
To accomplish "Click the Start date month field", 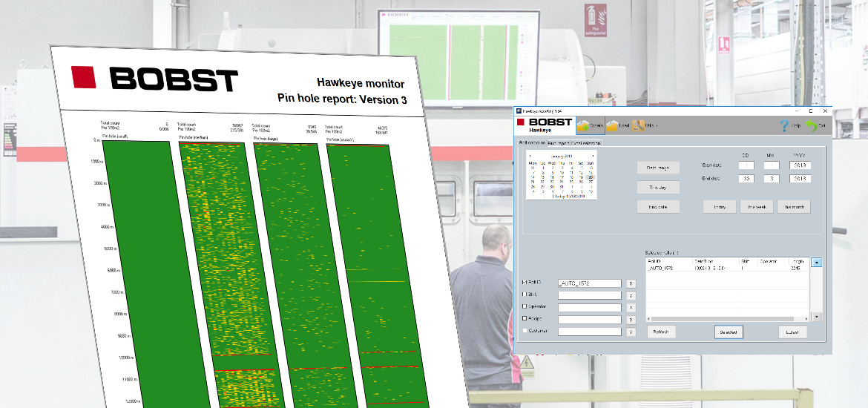I will [x=772, y=165].
